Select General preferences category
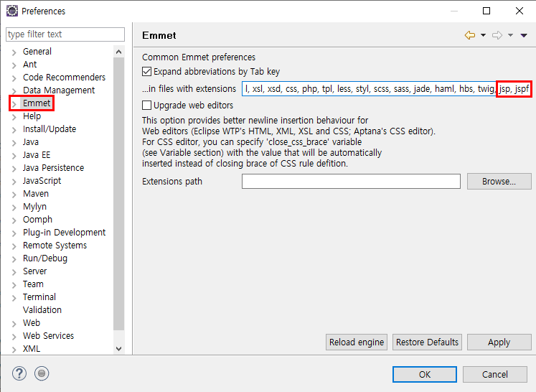 [x=37, y=52]
